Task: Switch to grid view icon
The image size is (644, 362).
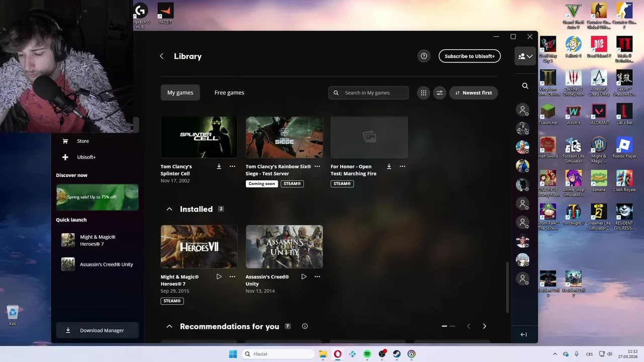Action: [x=424, y=93]
